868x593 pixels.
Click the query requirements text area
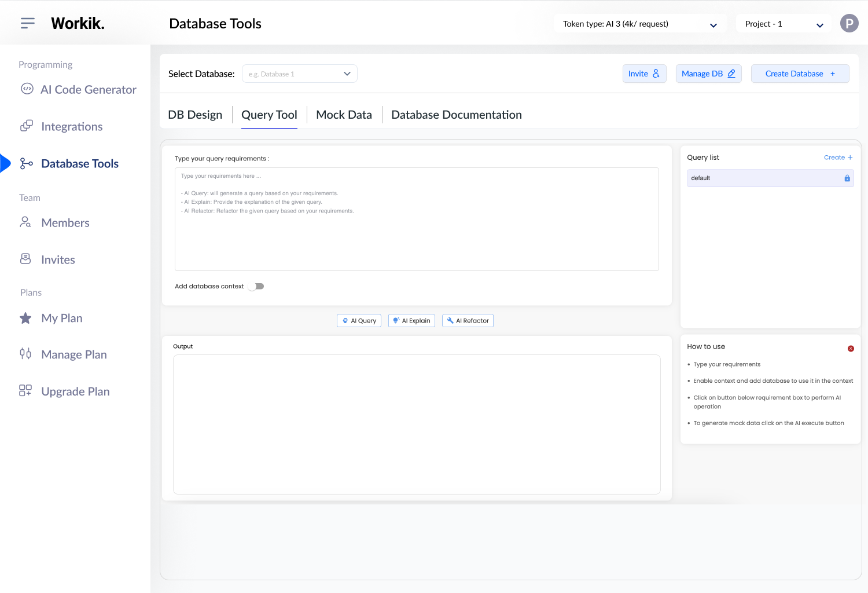pos(416,219)
